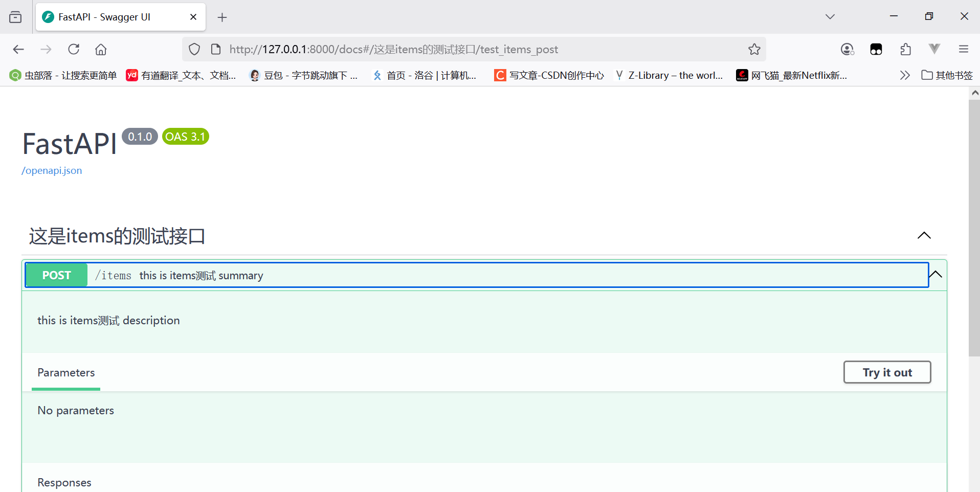Click the vertical scrollbar thumb

point(974,228)
